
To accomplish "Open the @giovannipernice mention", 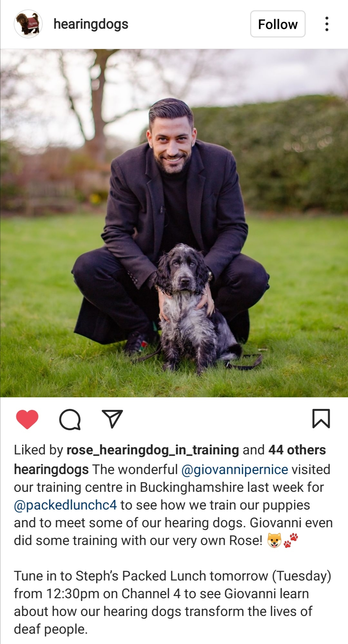I will [x=235, y=470].
